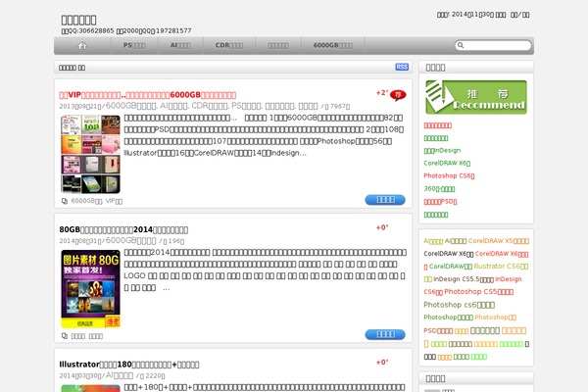Open the red VIP 6000GB post title
The height and width of the screenshot is (392, 588).
(148, 95)
